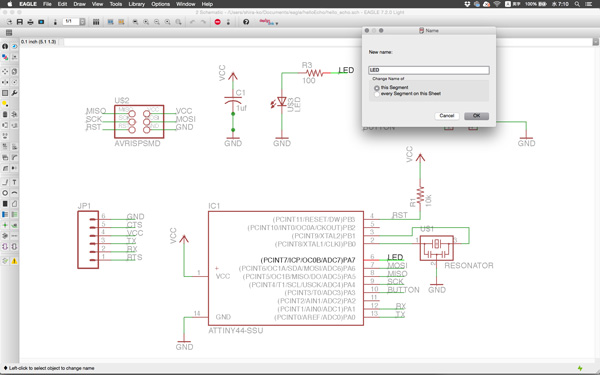Image resolution: width=600 pixels, height=375 pixels.
Task: Select the Paste tool with yellow circle
Action: point(5,104)
